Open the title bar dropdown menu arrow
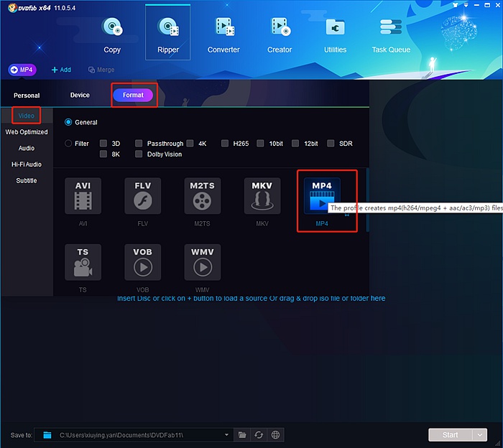The height and width of the screenshot is (448, 503). [x=466, y=5]
